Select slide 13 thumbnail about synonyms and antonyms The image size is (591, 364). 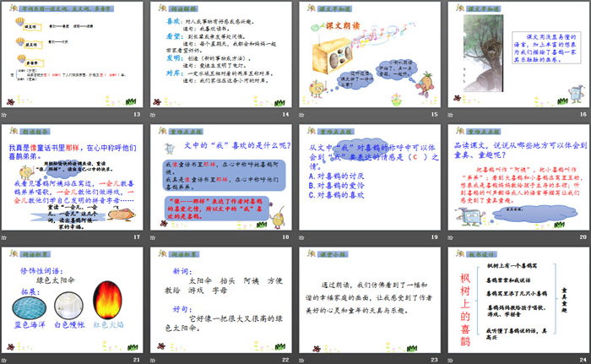pos(73,55)
